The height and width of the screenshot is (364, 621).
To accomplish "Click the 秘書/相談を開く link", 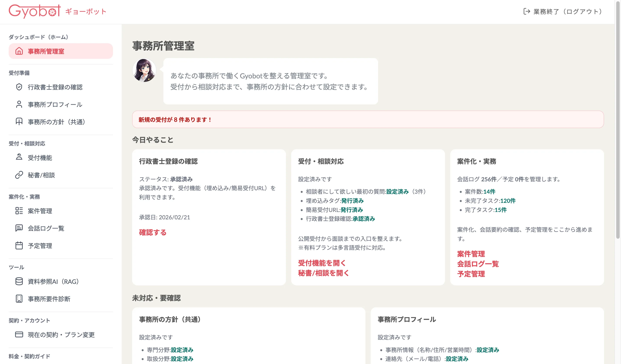I will pyautogui.click(x=323, y=273).
